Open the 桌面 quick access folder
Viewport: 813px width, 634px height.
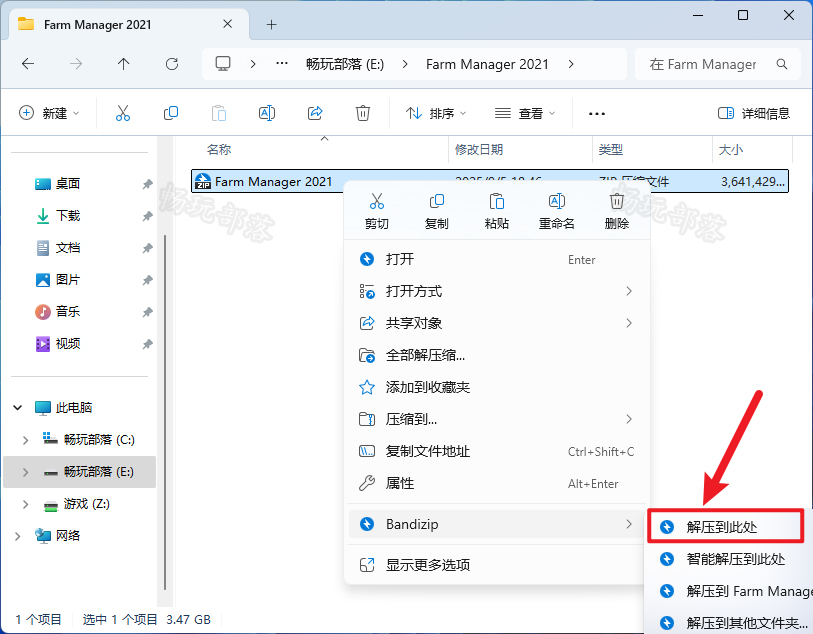click(x=67, y=184)
